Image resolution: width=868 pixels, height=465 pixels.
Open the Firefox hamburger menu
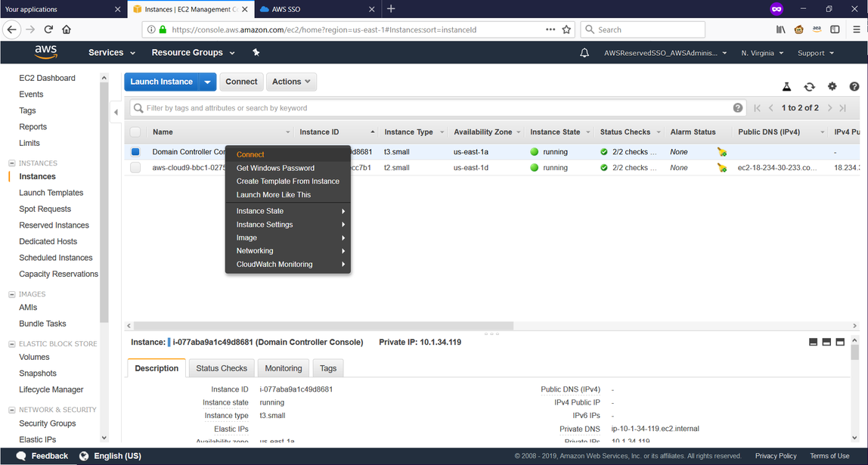pos(857,30)
